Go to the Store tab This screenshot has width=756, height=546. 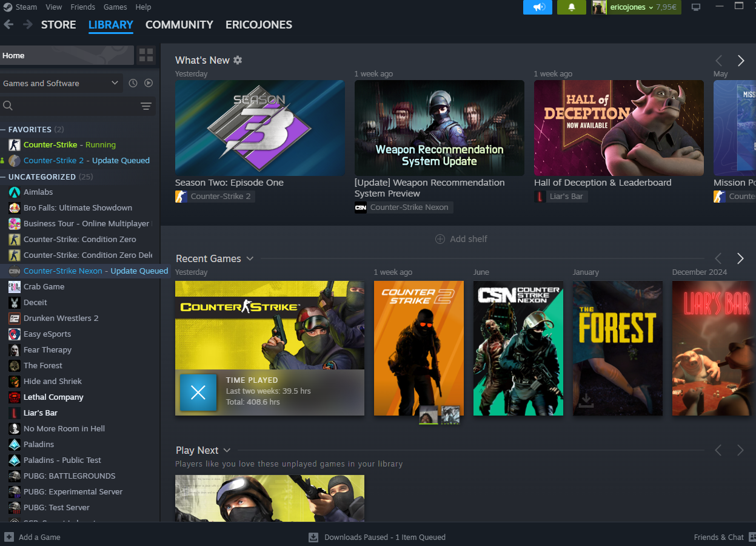pyautogui.click(x=58, y=25)
